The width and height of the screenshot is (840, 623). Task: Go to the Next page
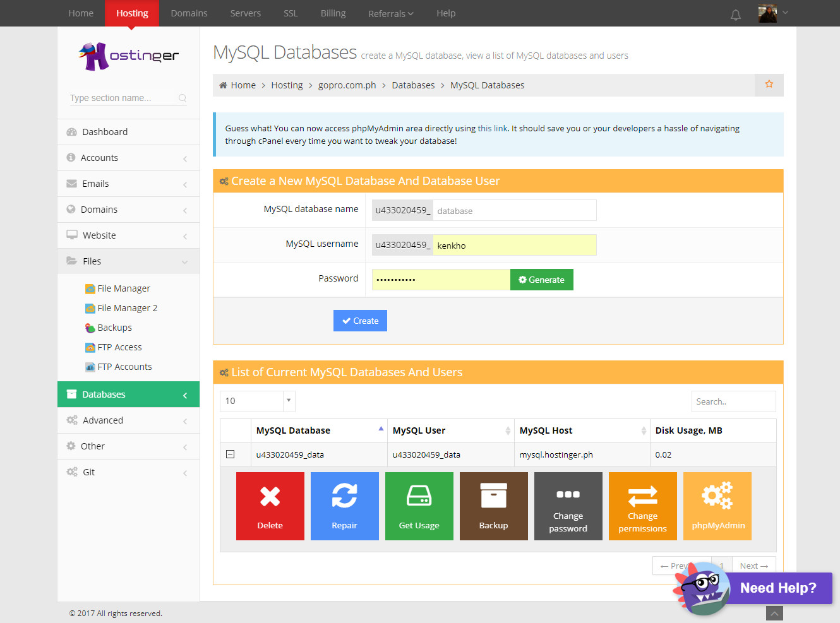754,566
